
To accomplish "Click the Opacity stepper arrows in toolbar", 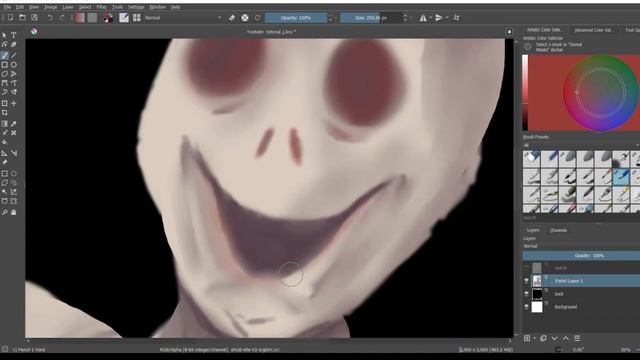I will (x=330, y=18).
